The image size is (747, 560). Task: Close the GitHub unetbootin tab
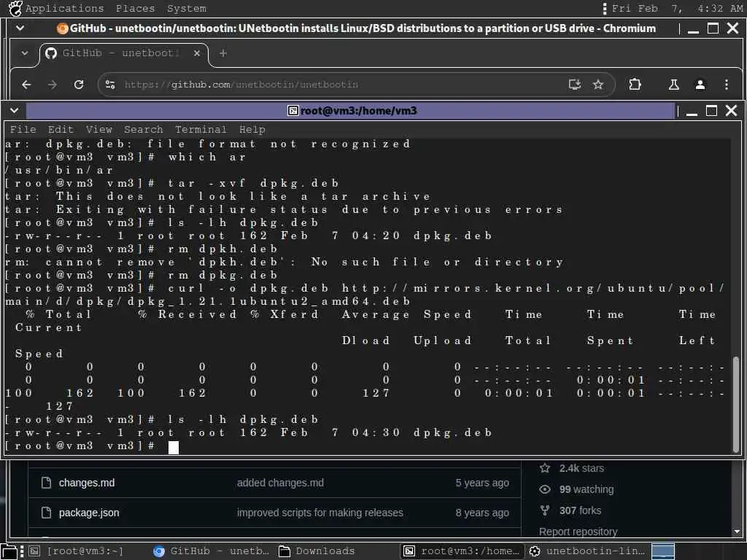197,53
